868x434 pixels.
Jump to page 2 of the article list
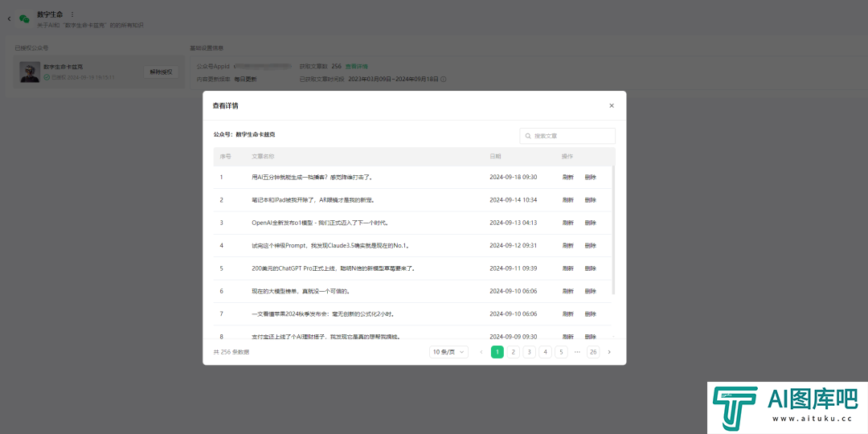point(513,352)
